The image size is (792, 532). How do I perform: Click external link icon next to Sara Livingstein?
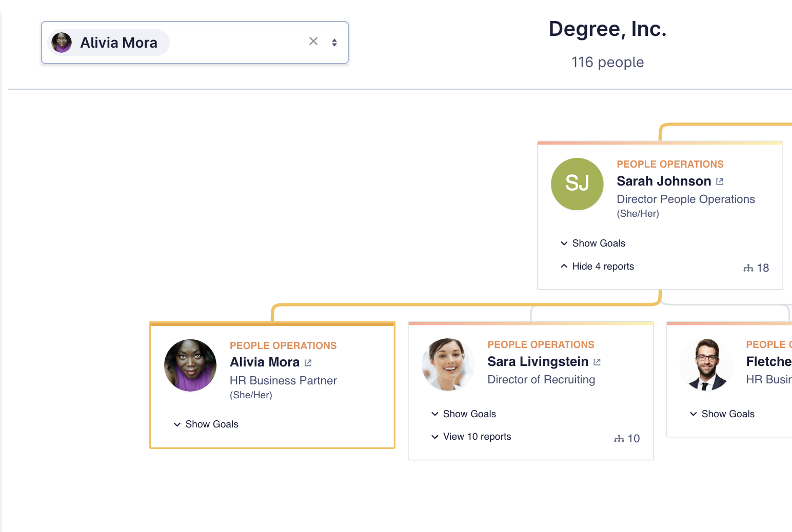(x=597, y=362)
